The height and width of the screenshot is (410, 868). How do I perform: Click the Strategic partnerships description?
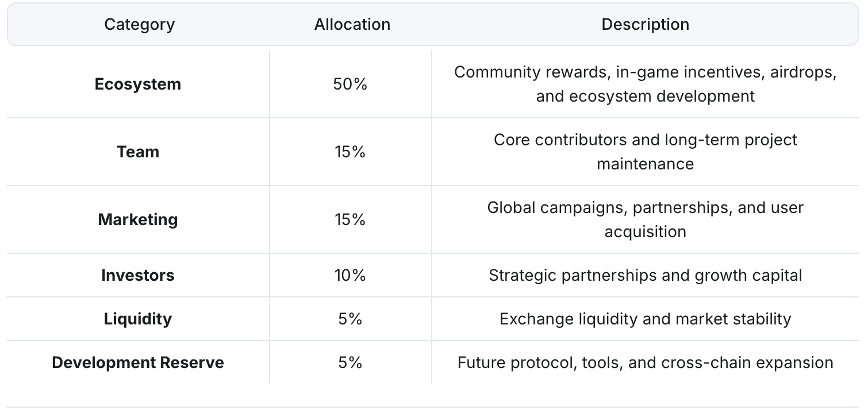645,276
